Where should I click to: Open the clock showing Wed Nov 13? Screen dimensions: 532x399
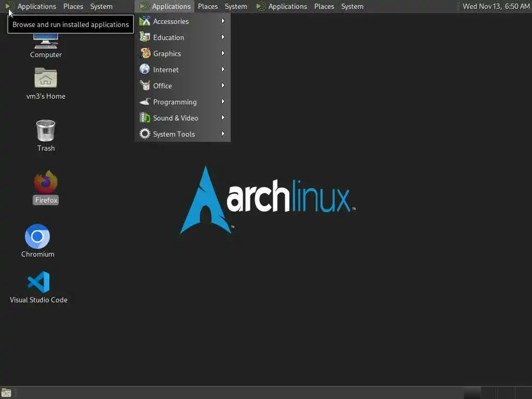[x=496, y=6]
